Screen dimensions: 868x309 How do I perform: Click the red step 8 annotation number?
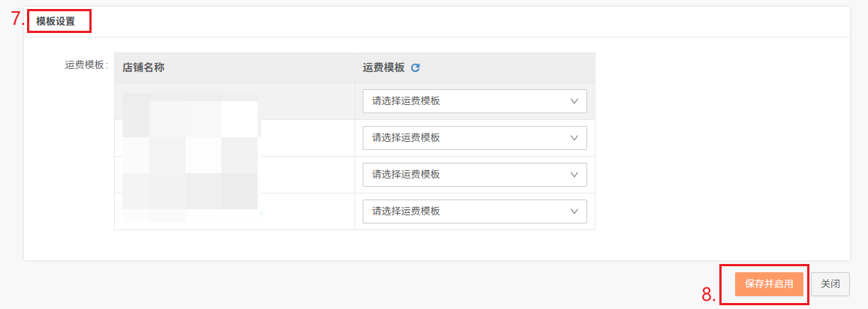tap(709, 295)
